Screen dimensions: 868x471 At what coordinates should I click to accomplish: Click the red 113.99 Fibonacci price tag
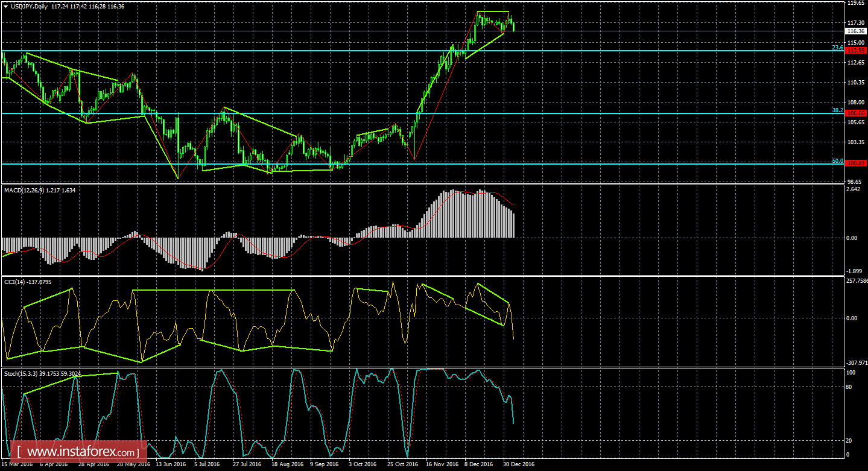coord(855,51)
